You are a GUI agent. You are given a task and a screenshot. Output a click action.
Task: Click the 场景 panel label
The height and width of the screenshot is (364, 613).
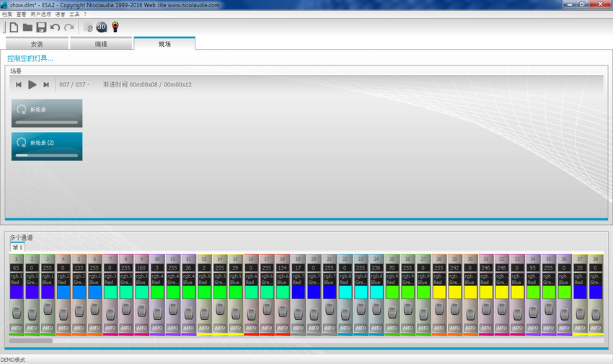tap(16, 71)
